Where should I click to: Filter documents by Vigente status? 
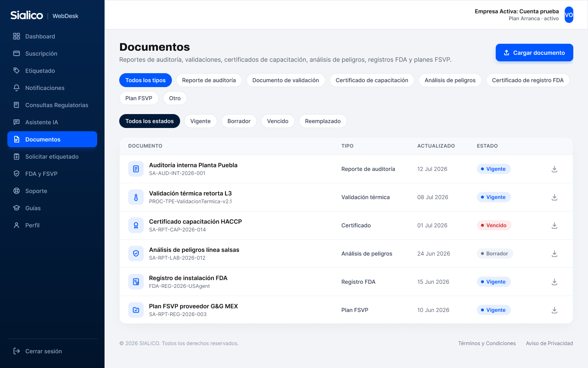tap(200, 121)
